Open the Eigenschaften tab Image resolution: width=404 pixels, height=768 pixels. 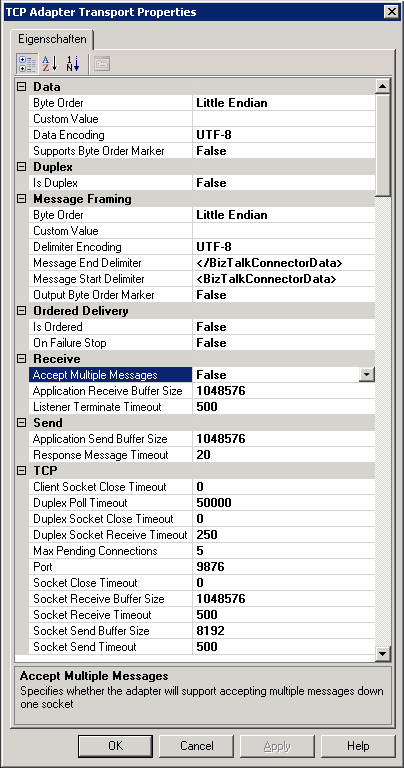52,39
